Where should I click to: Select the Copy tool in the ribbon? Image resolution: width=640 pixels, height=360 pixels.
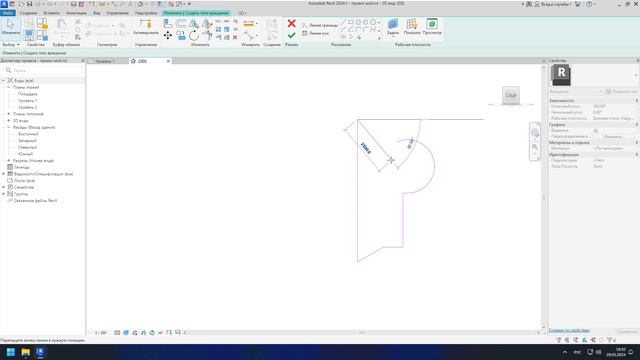181,36
